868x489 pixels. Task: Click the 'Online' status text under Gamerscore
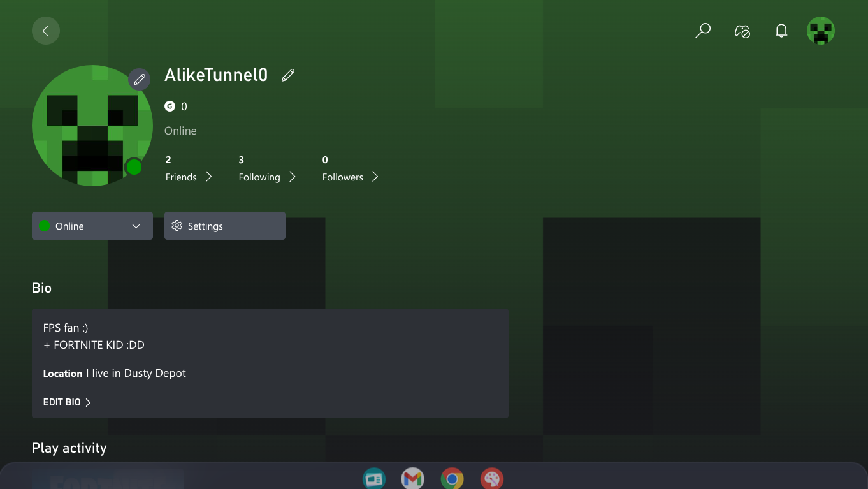click(x=180, y=131)
